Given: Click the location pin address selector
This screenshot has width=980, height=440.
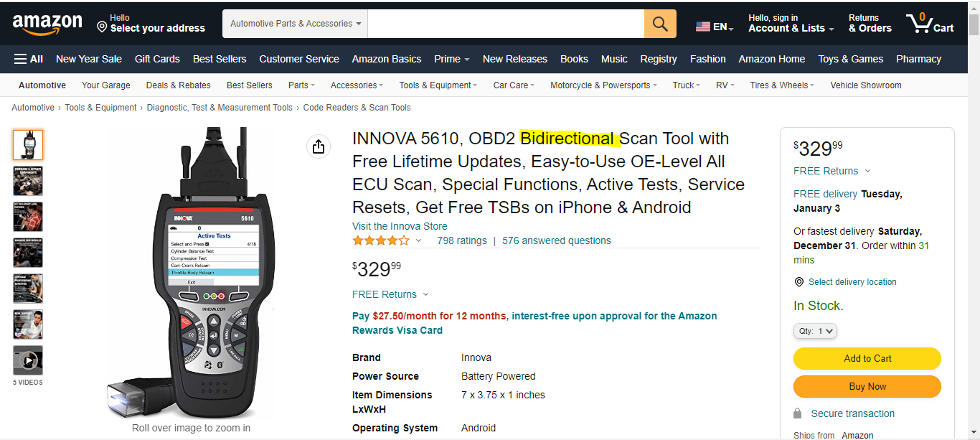Looking at the screenshot, I should coord(151,24).
